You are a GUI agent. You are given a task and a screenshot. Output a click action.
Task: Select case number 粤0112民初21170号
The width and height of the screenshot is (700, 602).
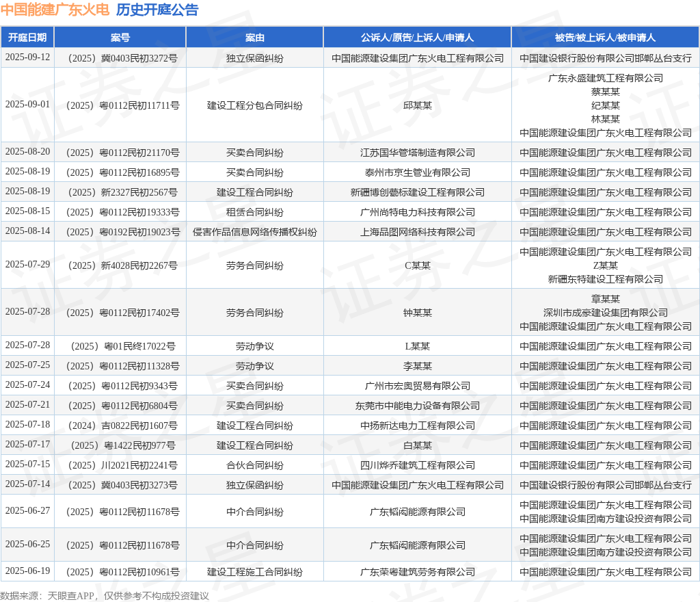pyautogui.click(x=122, y=153)
